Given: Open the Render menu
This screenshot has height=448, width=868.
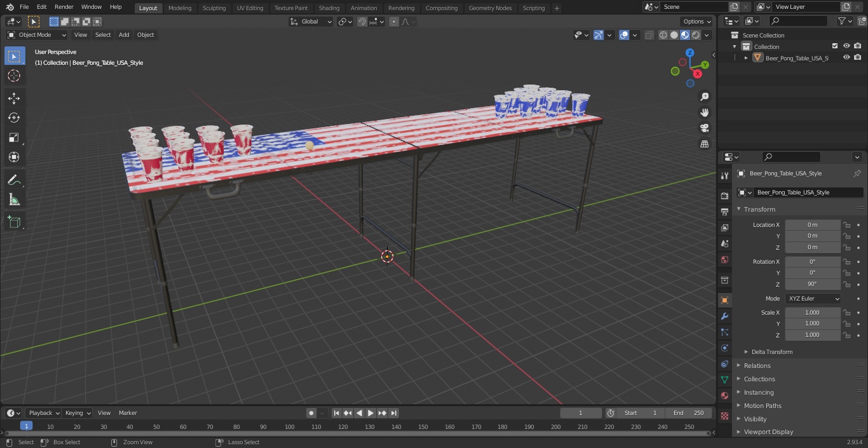Looking at the screenshot, I should coord(64,7).
